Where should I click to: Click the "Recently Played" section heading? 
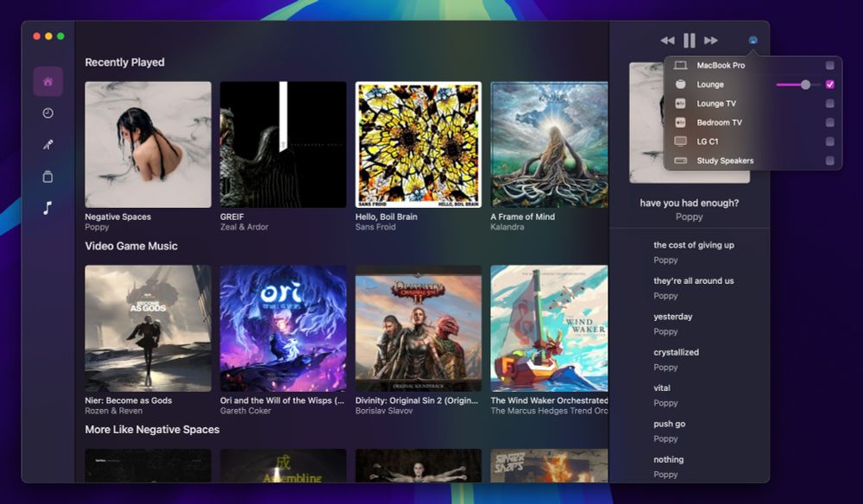(x=125, y=62)
